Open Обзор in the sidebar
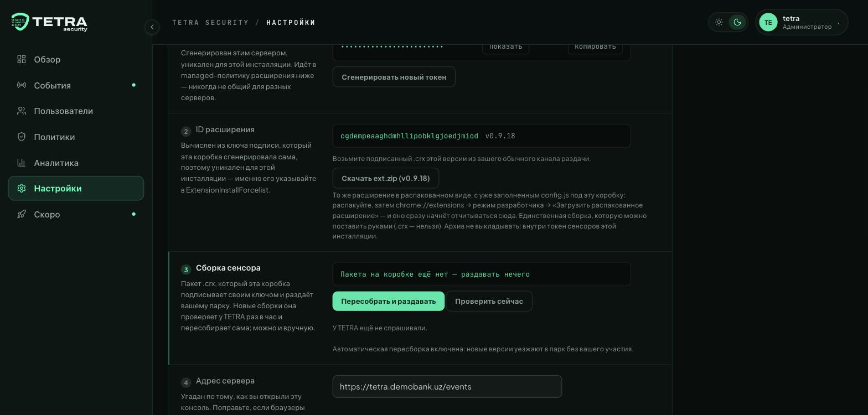This screenshot has height=415, width=868. 76,59
